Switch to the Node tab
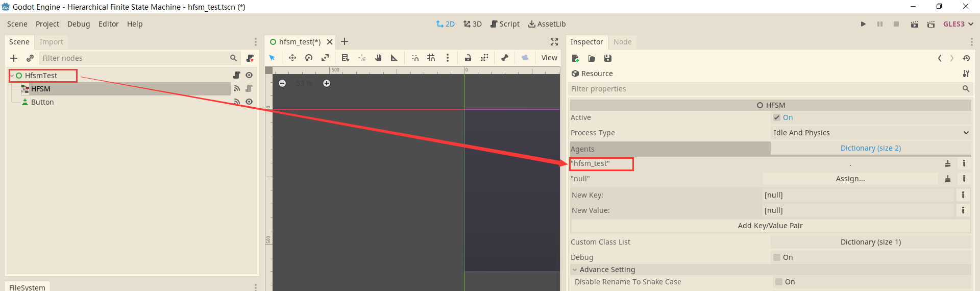 (623, 42)
